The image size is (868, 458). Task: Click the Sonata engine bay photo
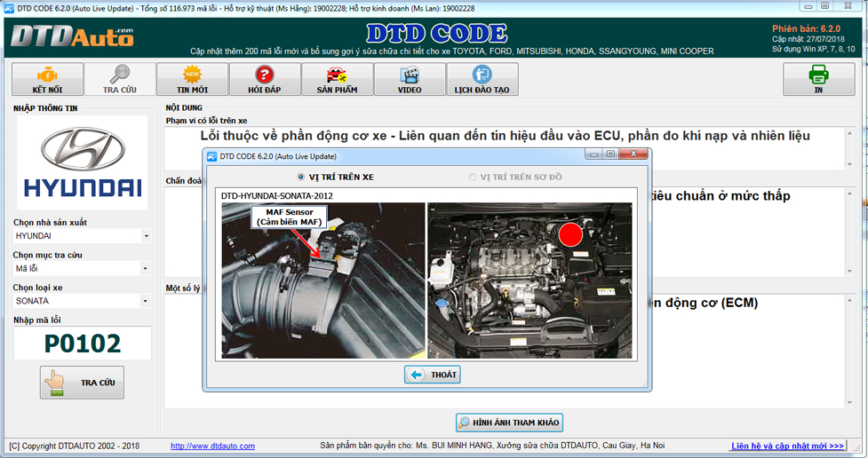(x=530, y=280)
